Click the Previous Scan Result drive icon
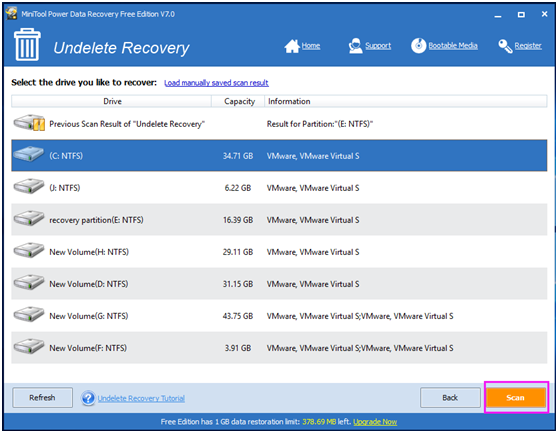This screenshot has height=433, width=558. pos(29,123)
